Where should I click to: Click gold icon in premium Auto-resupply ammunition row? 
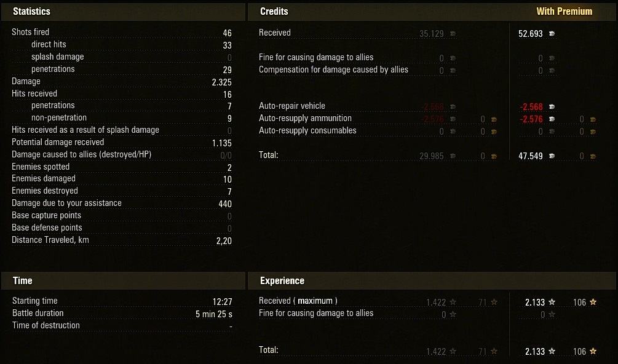coord(593,119)
